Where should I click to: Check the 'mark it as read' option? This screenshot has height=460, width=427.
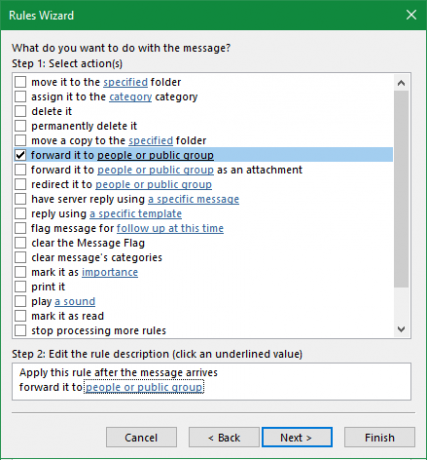(x=20, y=316)
